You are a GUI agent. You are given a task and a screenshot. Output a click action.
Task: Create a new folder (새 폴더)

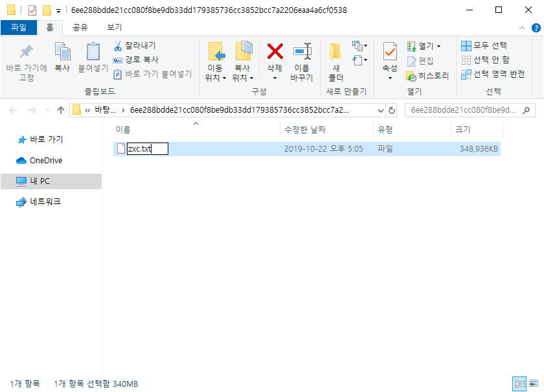pyautogui.click(x=335, y=62)
